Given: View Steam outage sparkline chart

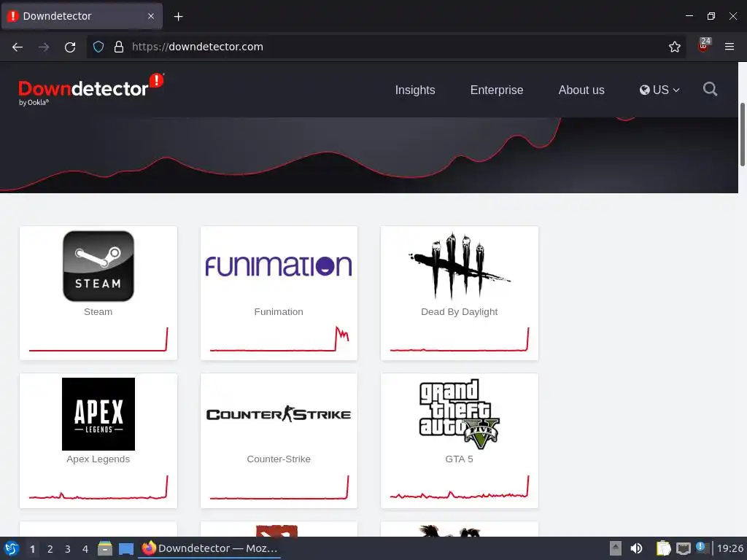Looking at the screenshot, I should 98,339.
